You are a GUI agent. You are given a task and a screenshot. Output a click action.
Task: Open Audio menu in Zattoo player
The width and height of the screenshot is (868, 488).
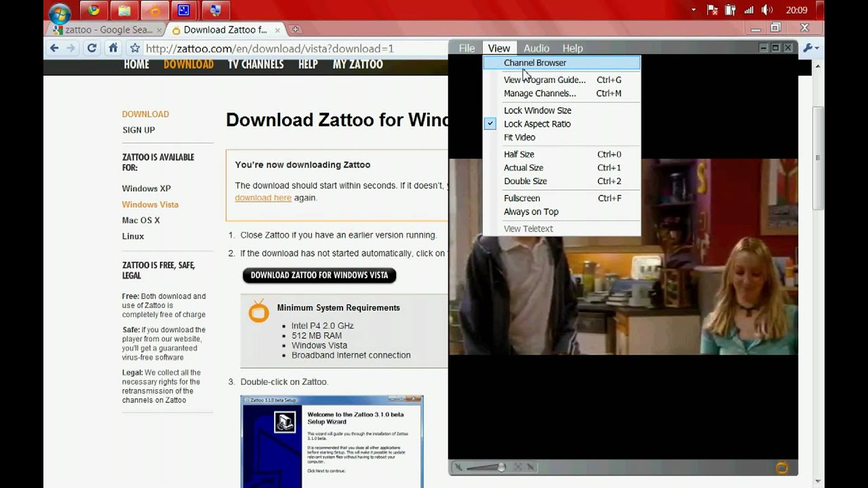pos(536,48)
